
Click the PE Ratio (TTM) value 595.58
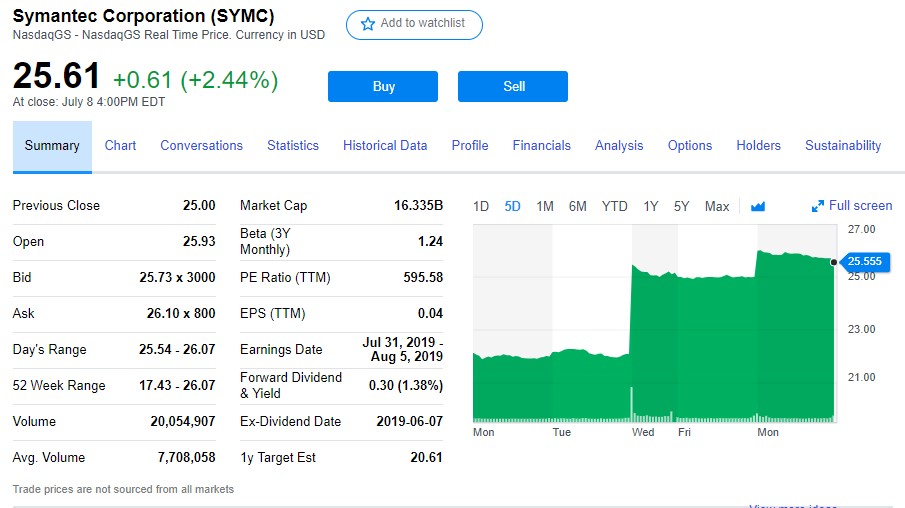423,278
